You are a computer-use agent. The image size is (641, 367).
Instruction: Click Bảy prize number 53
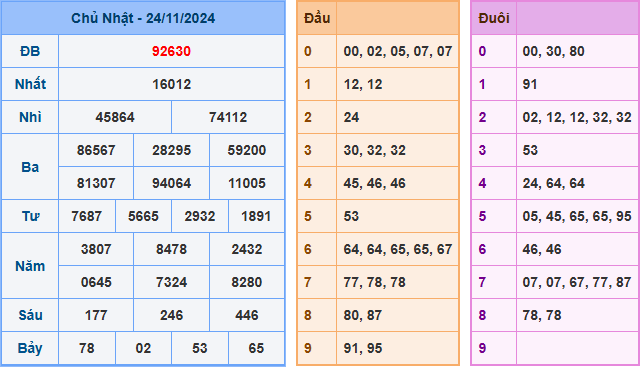(x=199, y=349)
